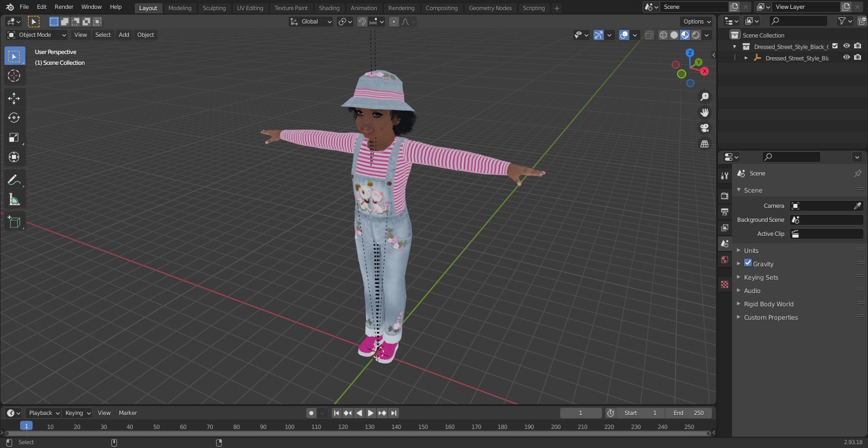Jump to the timeline end frame button
The width and height of the screenshot is (868, 448).
[x=393, y=413]
